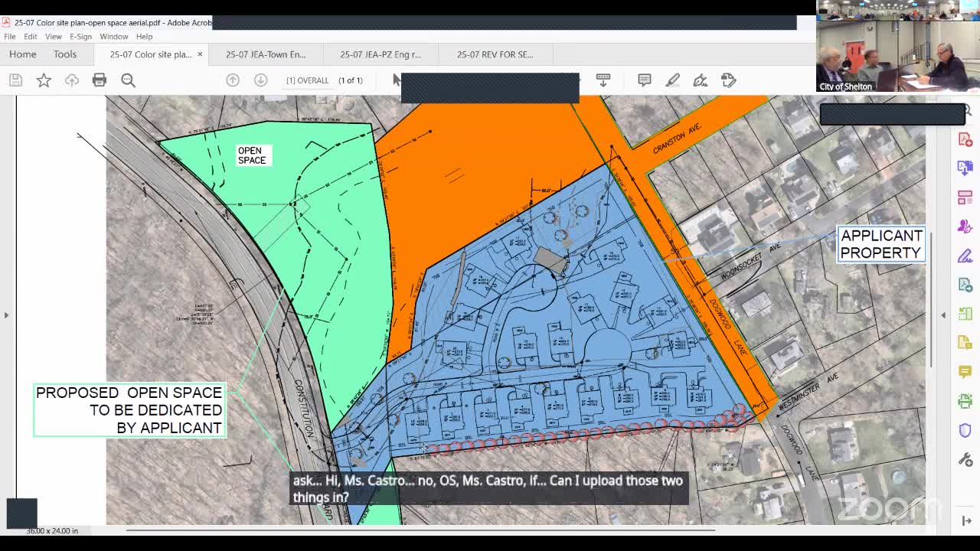Open the sign document pen tool
The height and width of the screenshot is (551, 980).
pyautogui.click(x=700, y=80)
